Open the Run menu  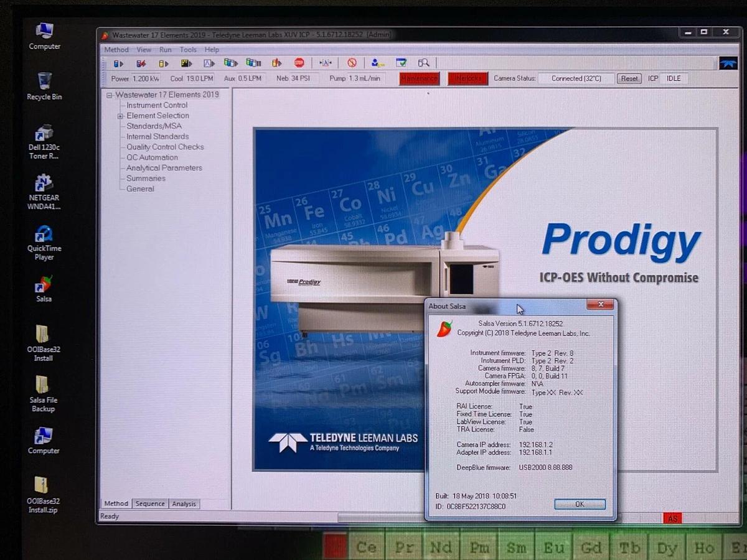(165, 50)
